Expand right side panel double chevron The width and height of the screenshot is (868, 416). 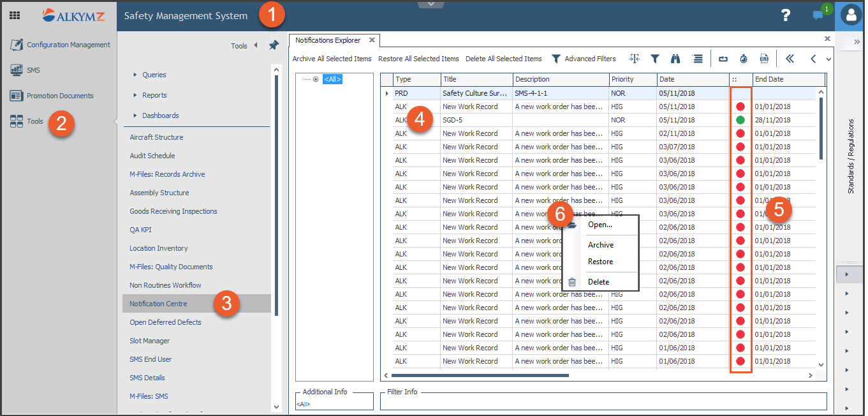857,41
